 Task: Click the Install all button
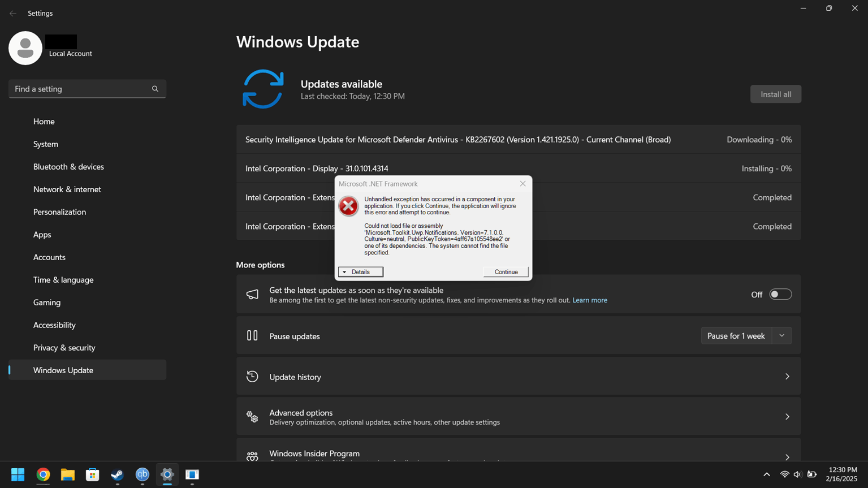coord(776,94)
